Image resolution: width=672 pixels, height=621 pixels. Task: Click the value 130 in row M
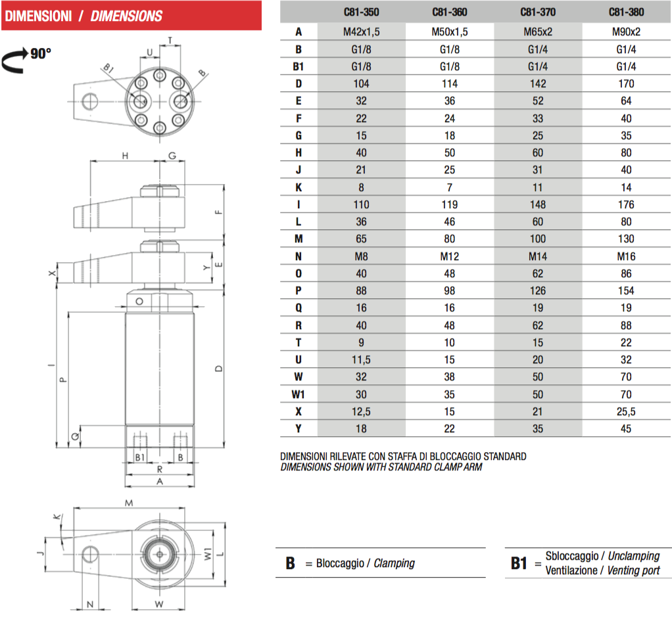pyautogui.click(x=626, y=239)
